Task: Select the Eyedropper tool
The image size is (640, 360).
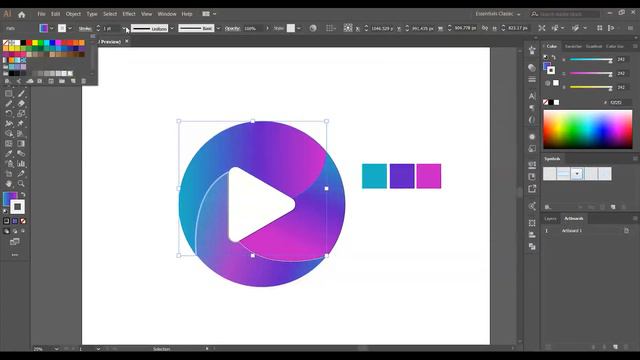Action: [9, 153]
